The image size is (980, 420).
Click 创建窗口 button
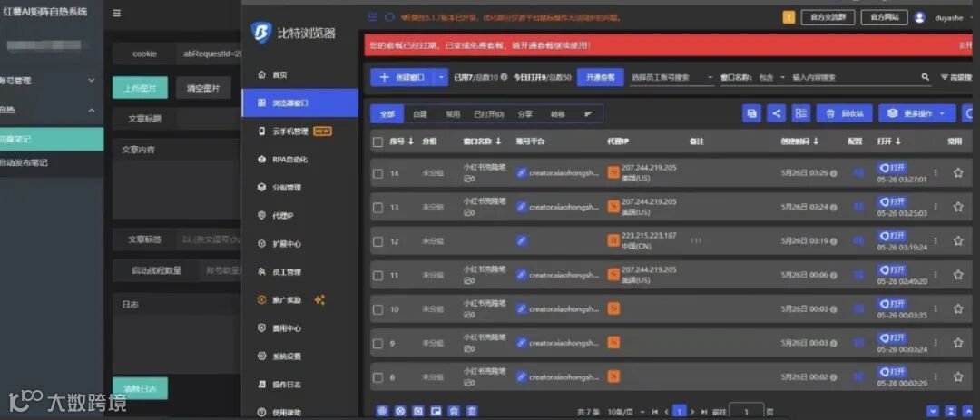tap(402, 77)
